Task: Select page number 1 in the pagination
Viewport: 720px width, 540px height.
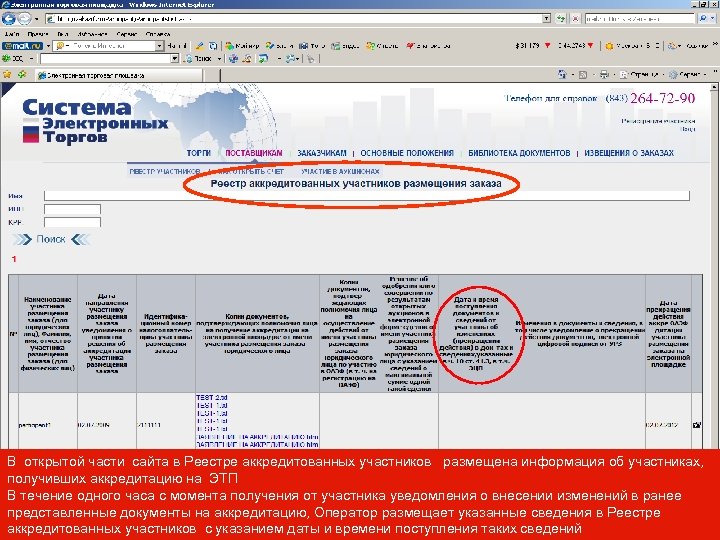Action: tap(14, 259)
